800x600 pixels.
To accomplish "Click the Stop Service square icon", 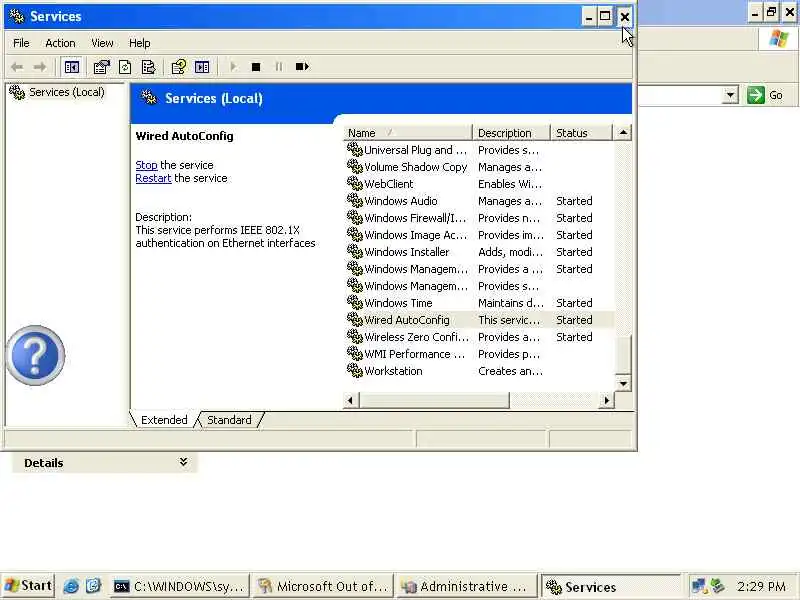I will coord(256,67).
